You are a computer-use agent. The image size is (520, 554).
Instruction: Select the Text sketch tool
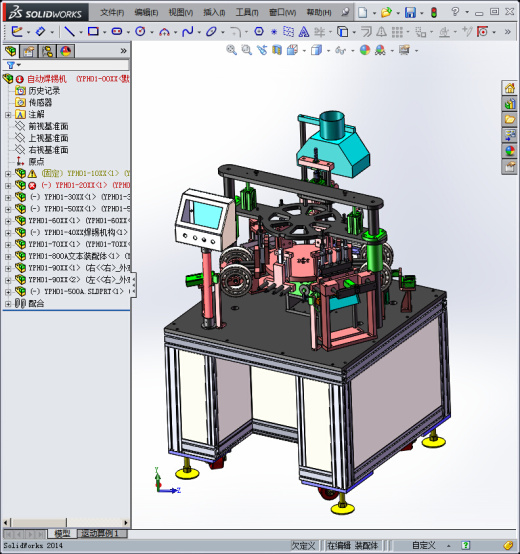pos(304,32)
